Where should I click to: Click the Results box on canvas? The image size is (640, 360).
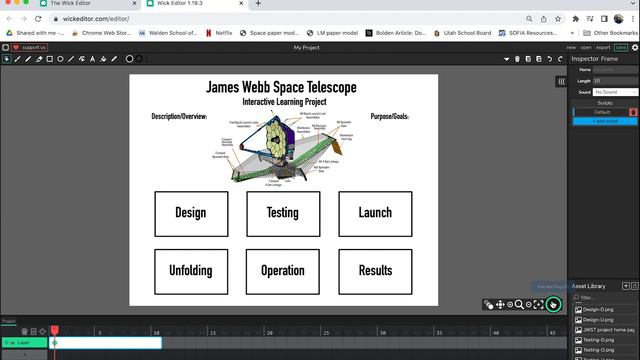click(375, 272)
